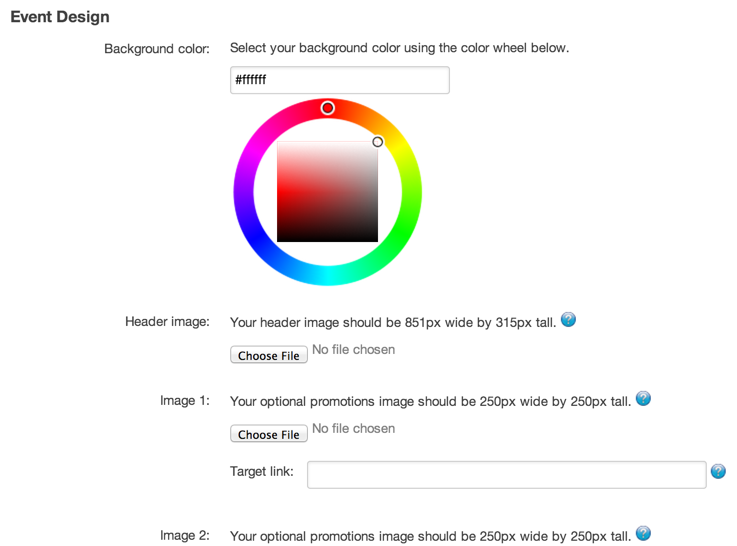The height and width of the screenshot is (546, 737).
Task: Click into the Target link text box
Action: tap(507, 475)
